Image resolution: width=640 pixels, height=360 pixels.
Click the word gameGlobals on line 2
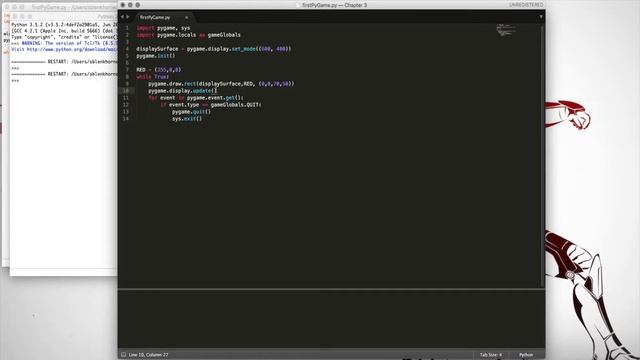coord(224,35)
